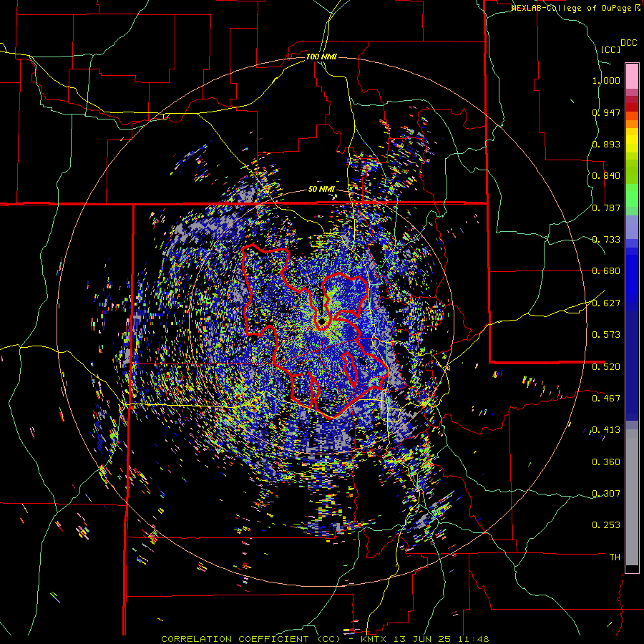Pick the yellow segment of the color bar
644x644 pixels.
pos(632,140)
